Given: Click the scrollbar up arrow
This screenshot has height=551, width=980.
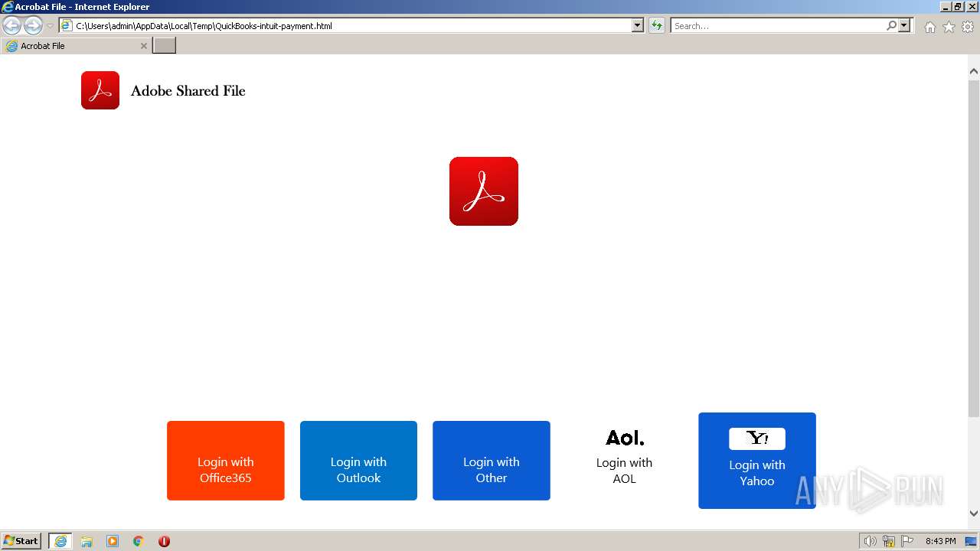Looking at the screenshot, I should [974, 71].
